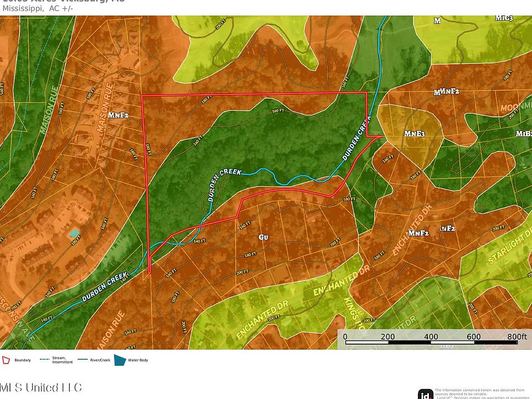Click the MiC3 soil label at top right

(x=504, y=18)
